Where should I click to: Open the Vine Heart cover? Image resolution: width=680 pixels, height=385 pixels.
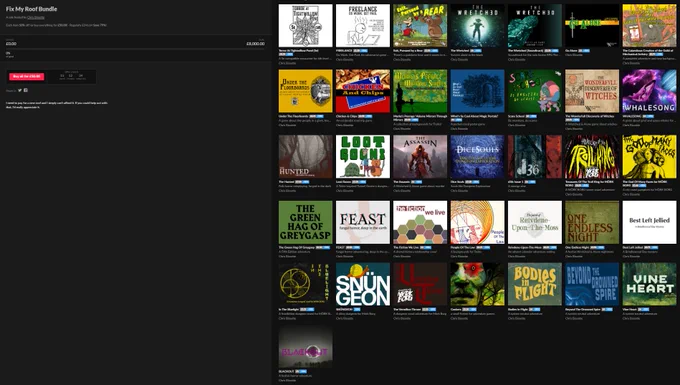coord(649,284)
